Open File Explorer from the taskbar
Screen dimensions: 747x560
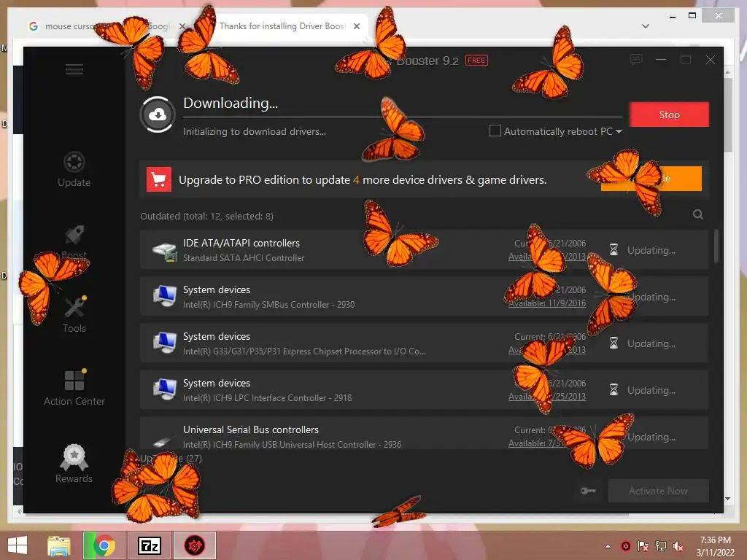pos(59,545)
